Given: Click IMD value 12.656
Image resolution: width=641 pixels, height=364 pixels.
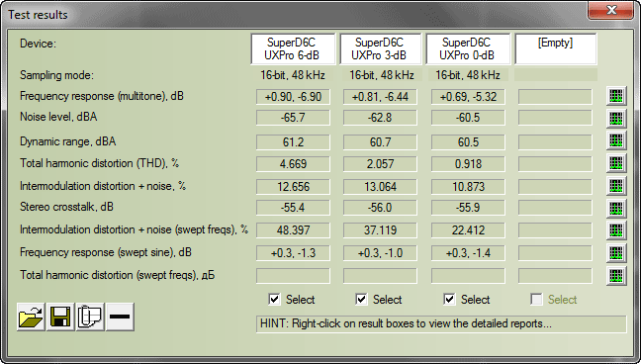Looking at the screenshot, I should [293, 187].
